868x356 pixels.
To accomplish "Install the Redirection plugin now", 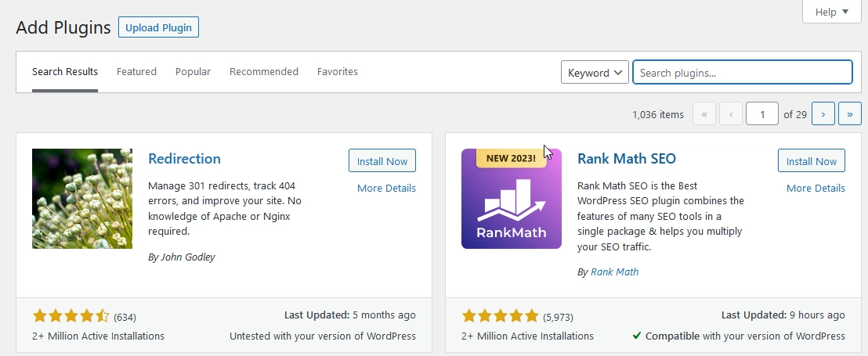I will 382,161.
